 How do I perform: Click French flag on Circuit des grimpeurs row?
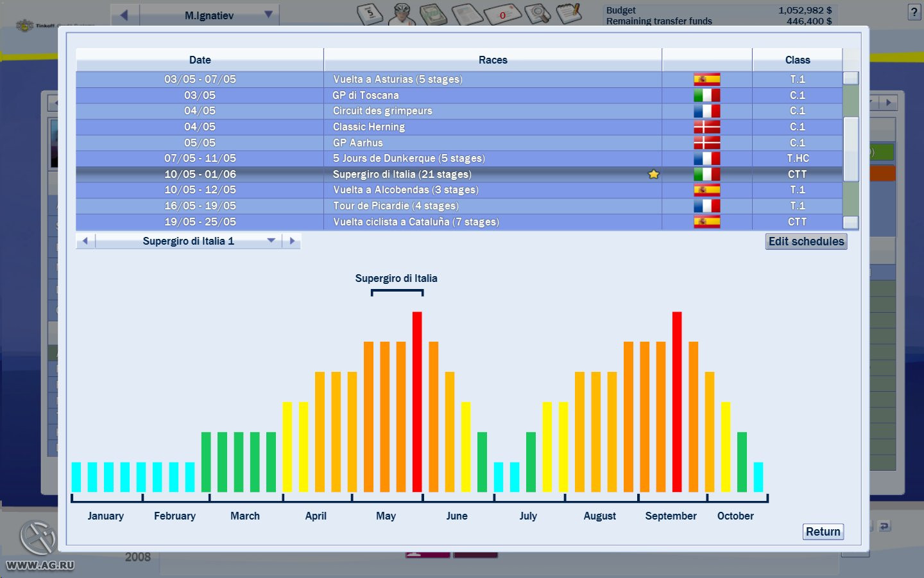(x=706, y=110)
